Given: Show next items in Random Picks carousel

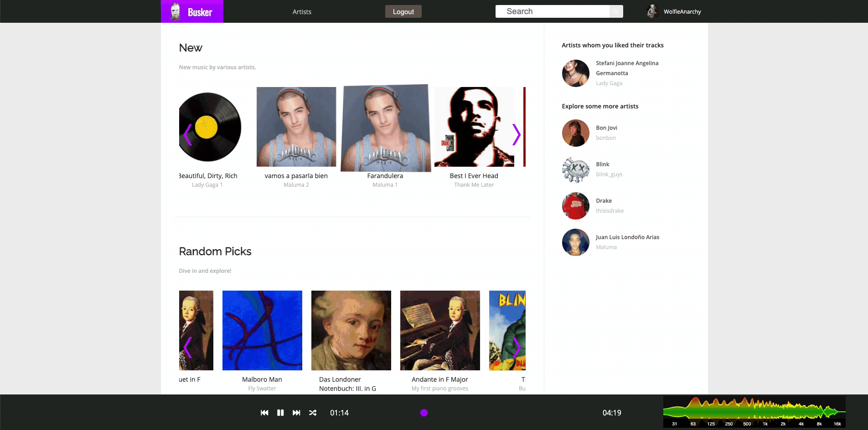Looking at the screenshot, I should click(516, 348).
